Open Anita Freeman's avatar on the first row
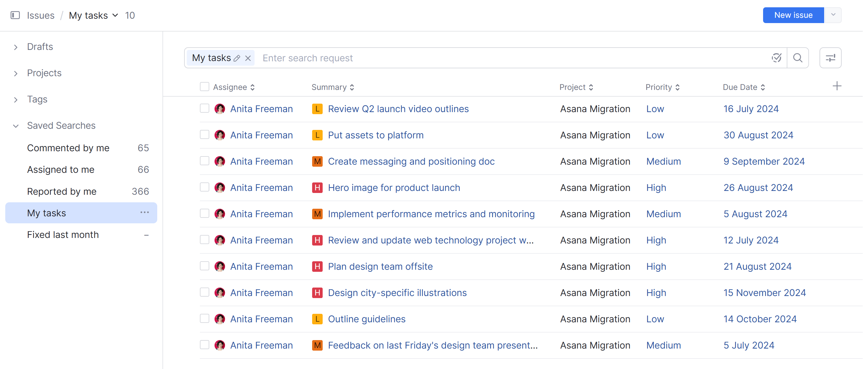Viewport: 868px width, 369px height. tap(220, 108)
